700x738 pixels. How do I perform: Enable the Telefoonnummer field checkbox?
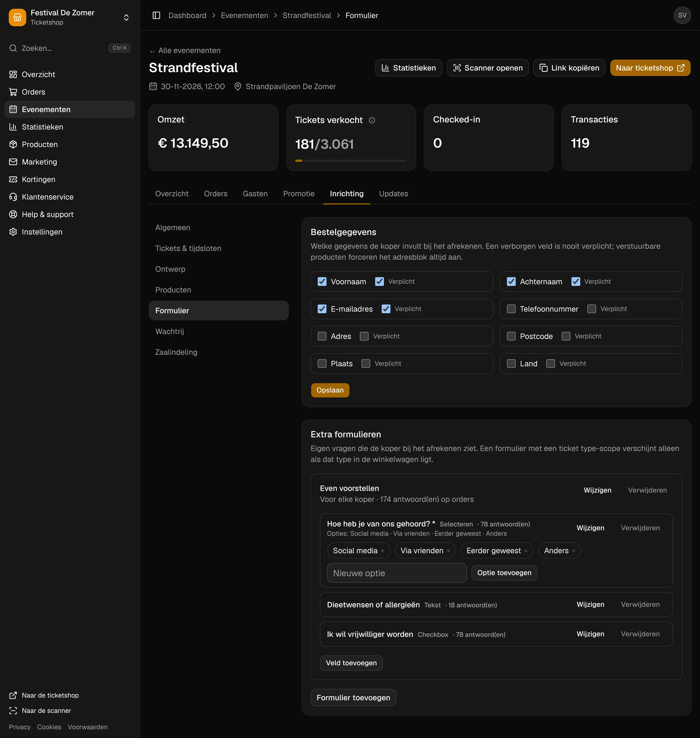click(511, 309)
